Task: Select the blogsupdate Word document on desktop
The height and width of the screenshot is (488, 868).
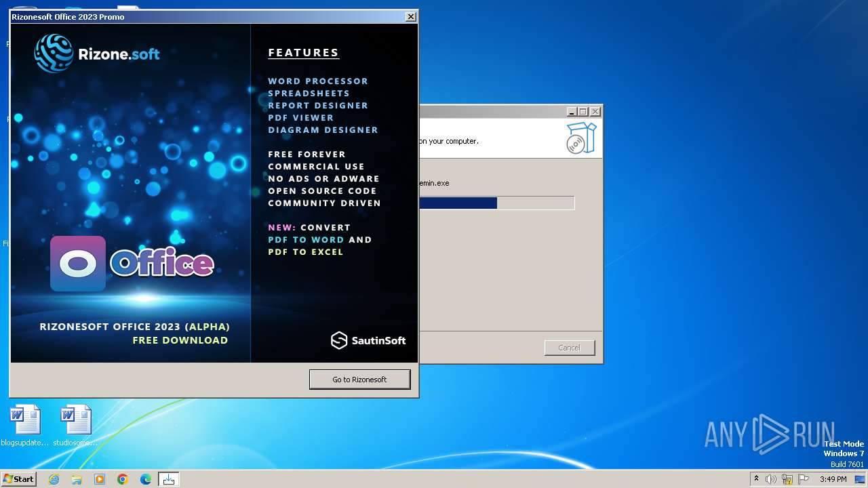Action: click(25, 426)
